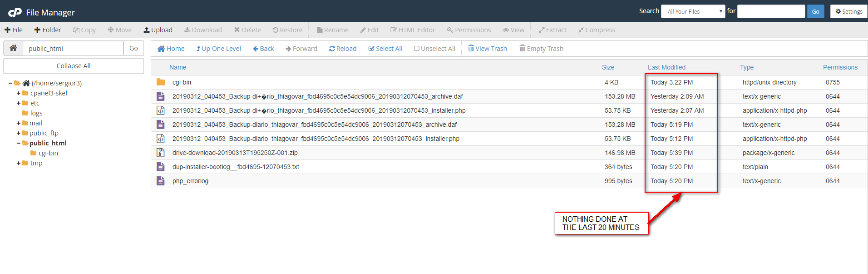Click the Collapse All button
This screenshot has width=868, height=274.
(x=74, y=66)
